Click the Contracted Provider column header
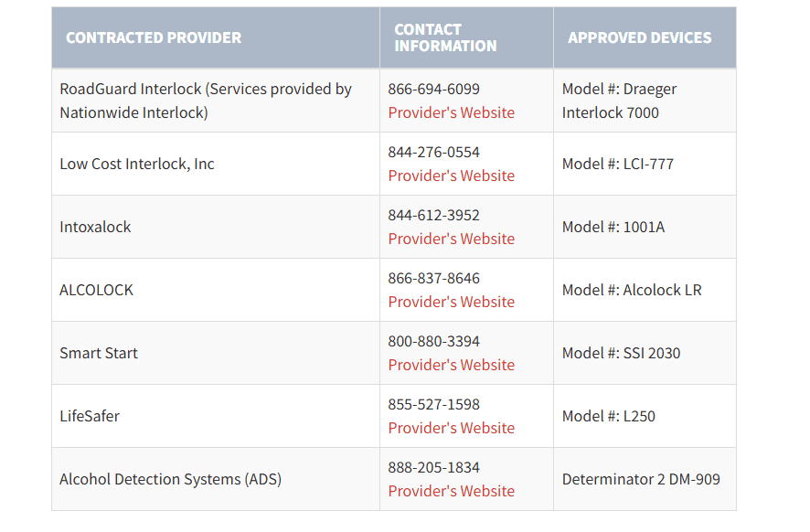810x532 pixels. (x=154, y=37)
